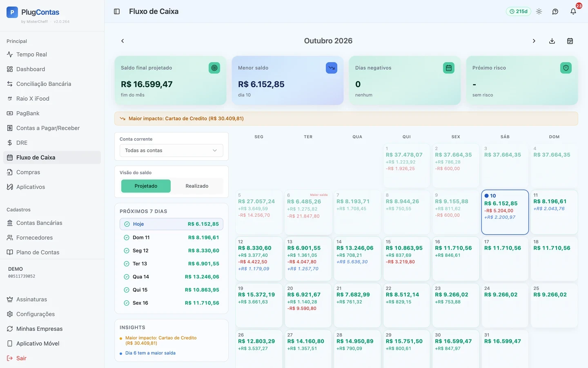Open Minhas Empresas
The image size is (588, 368).
tap(52, 329)
